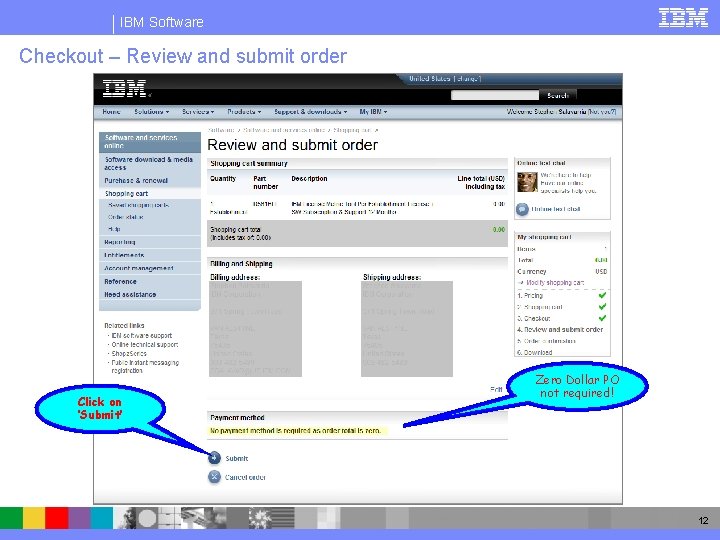Viewport: 720px width, 540px height.
Task: Click the Shopping cart breadcrumb link
Action: 352,130
